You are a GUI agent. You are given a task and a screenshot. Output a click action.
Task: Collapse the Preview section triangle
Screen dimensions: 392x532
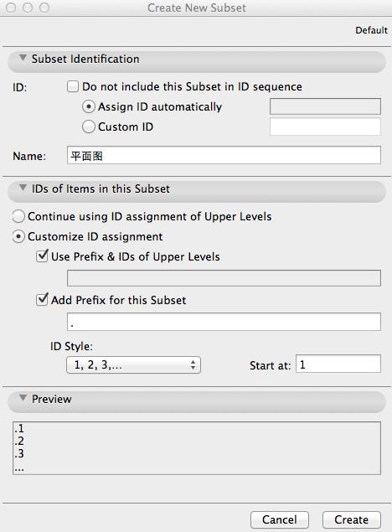[23, 398]
